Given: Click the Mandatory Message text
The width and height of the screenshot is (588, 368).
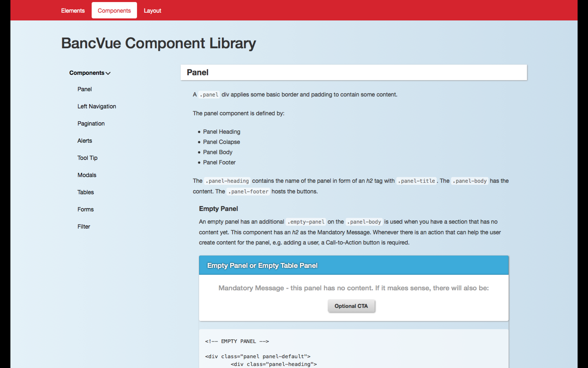Looking at the screenshot, I should [x=354, y=288].
